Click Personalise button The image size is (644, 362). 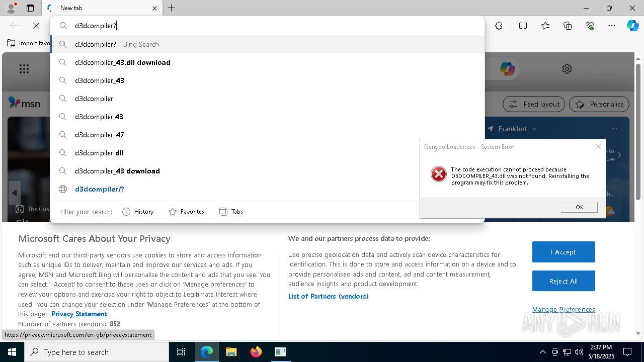point(599,104)
